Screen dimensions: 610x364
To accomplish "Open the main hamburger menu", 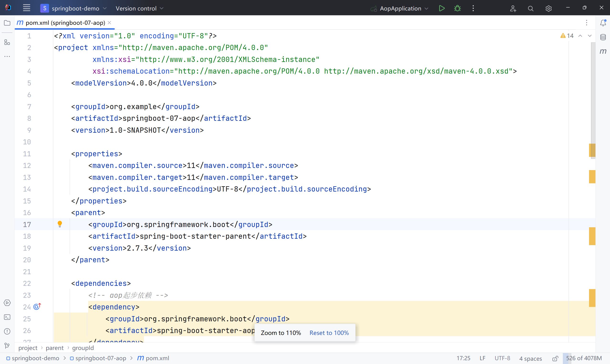I will click(26, 8).
